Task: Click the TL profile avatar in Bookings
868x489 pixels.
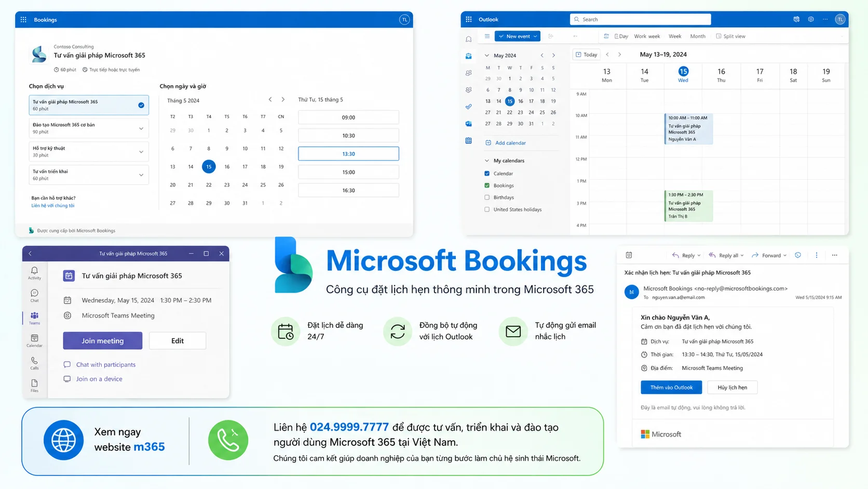Action: click(404, 20)
